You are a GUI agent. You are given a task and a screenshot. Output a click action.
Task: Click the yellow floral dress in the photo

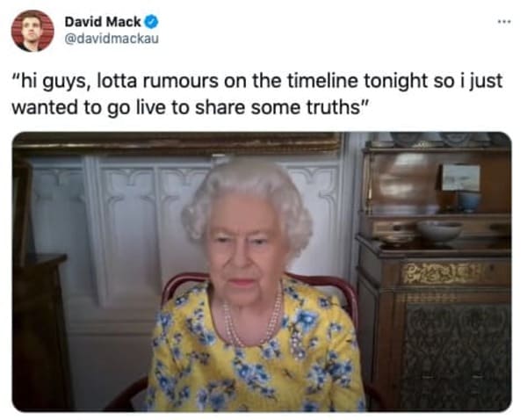click(x=256, y=350)
